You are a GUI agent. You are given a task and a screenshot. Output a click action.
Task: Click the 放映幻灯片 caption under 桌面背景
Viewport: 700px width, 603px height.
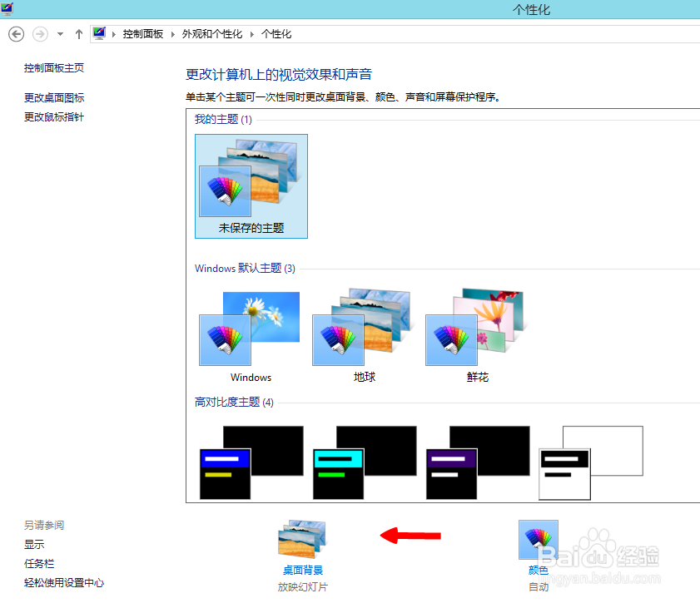pos(303,587)
